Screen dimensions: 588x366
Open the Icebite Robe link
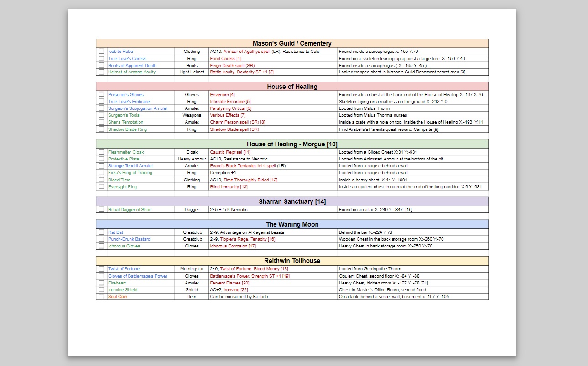coord(120,52)
